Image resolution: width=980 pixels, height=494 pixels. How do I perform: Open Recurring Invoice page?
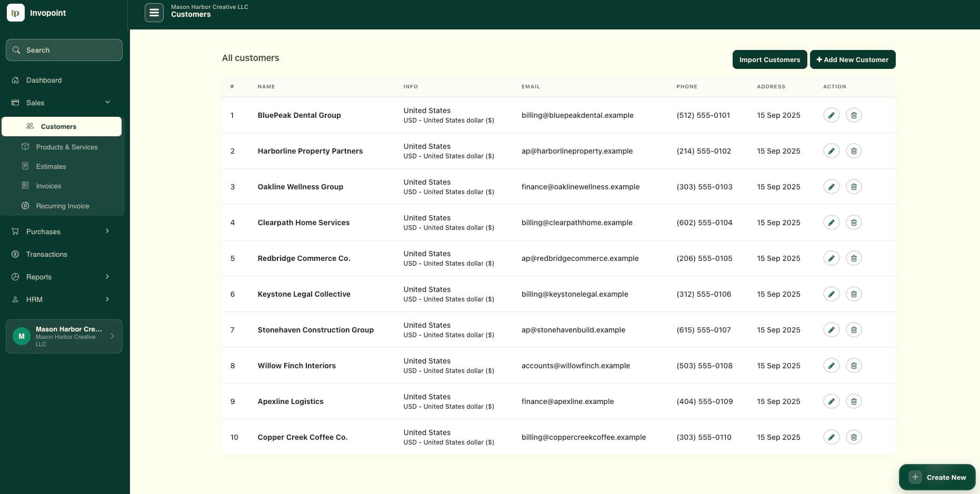[63, 206]
